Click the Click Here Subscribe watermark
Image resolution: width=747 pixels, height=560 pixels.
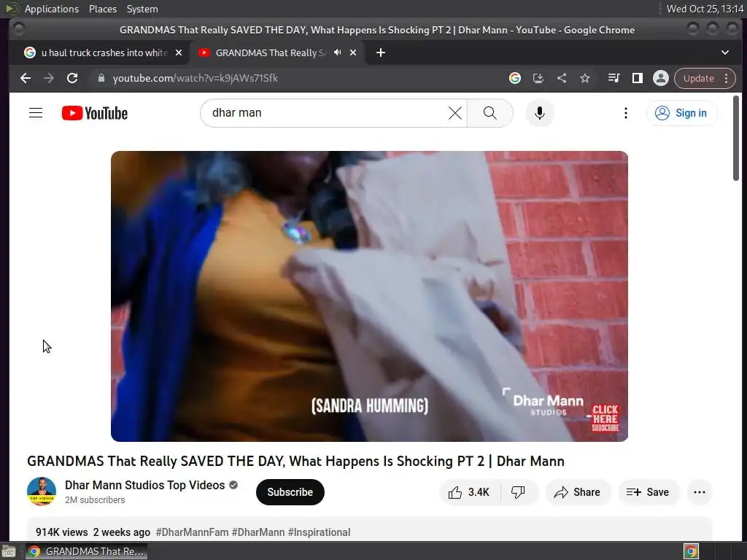[x=605, y=418]
